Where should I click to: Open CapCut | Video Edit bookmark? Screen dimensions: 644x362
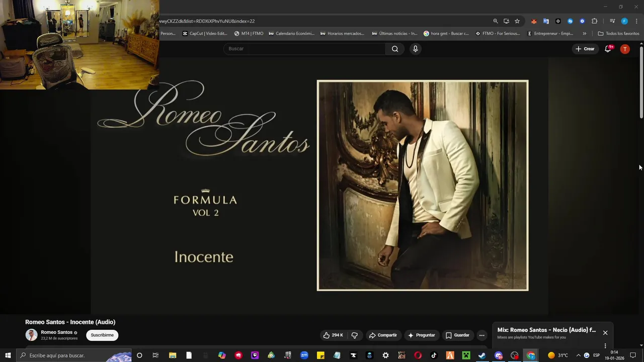coord(205,34)
